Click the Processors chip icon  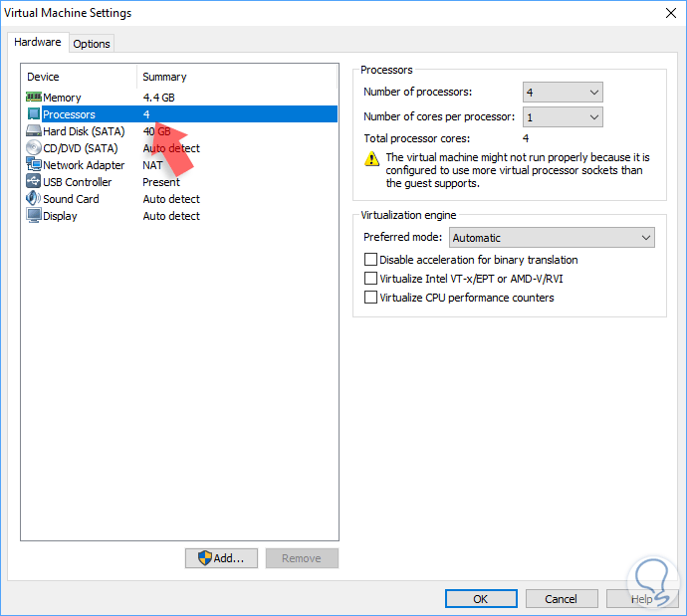click(x=34, y=113)
